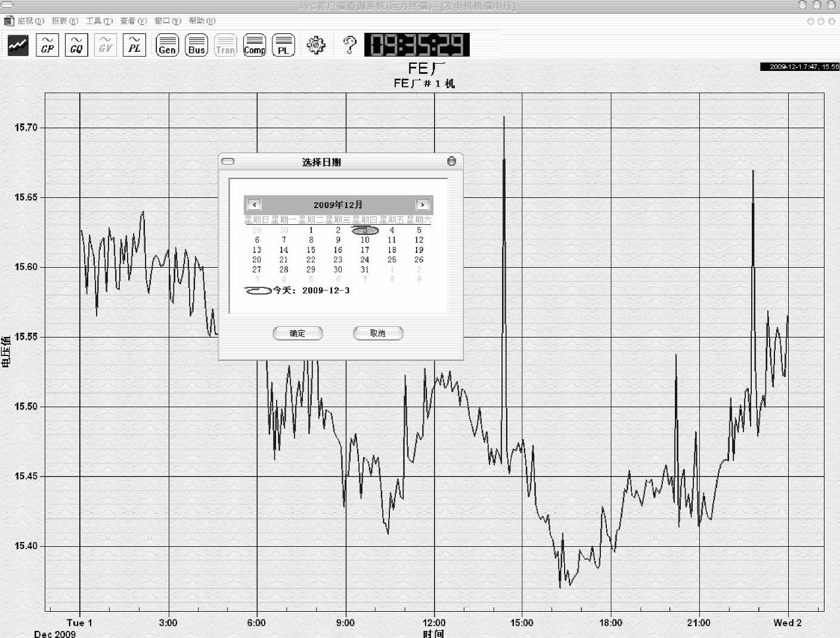Click the 12:00 label on the time axis

(x=433, y=622)
